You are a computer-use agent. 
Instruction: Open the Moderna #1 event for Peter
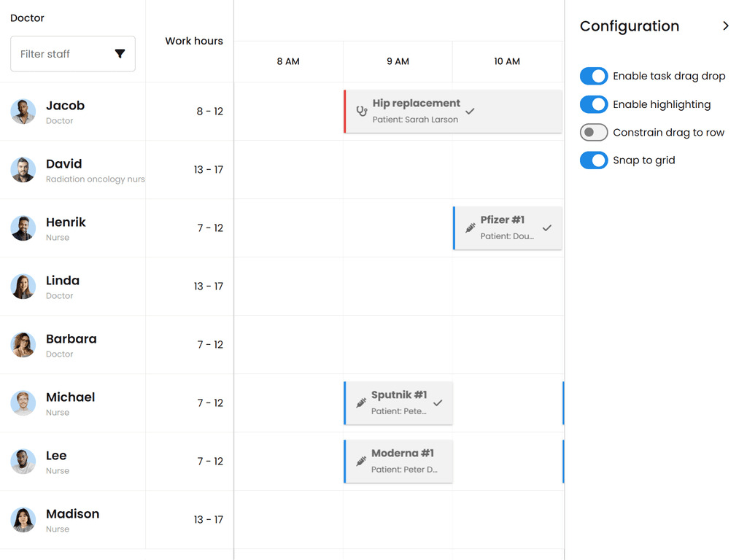click(398, 461)
